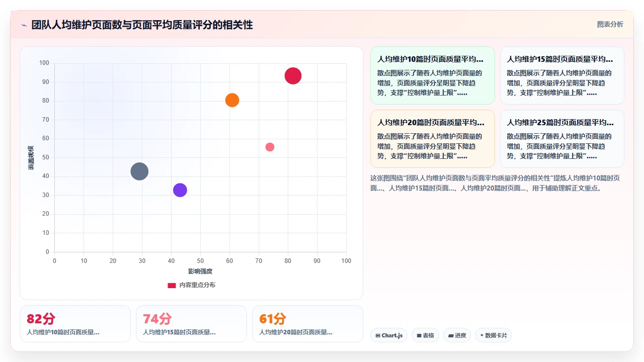
Task: Click the 82分 stat card
Action: [75, 324]
